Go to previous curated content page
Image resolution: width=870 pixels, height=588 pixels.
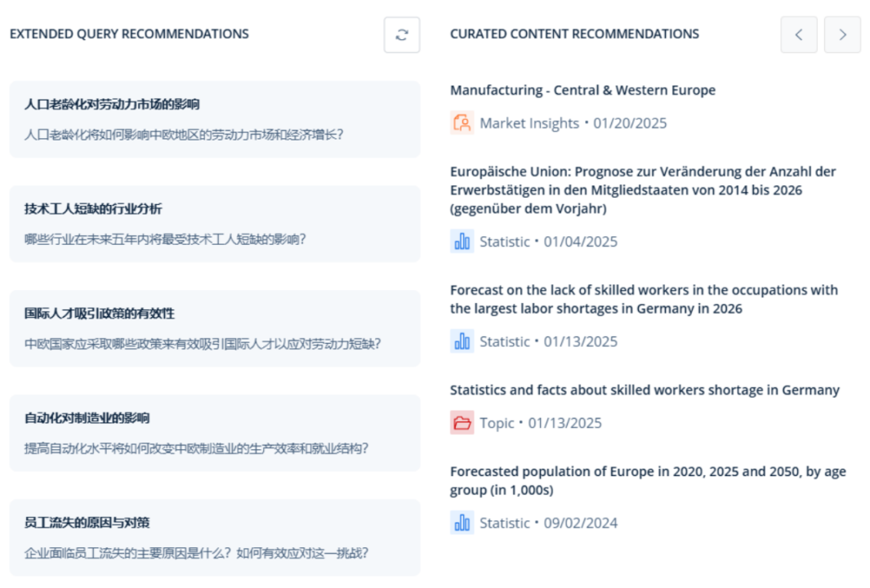tap(798, 35)
